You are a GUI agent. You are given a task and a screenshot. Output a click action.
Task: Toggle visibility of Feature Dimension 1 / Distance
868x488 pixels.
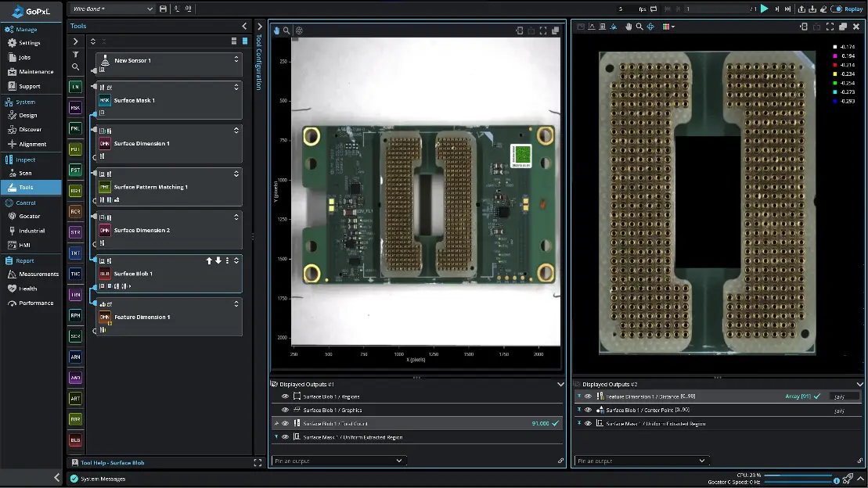[x=587, y=396]
